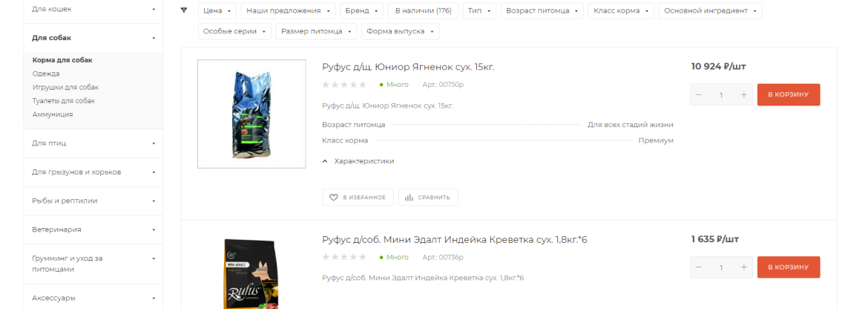
Task: Open the Игрушки для собак subcategory
Action: 65,88
